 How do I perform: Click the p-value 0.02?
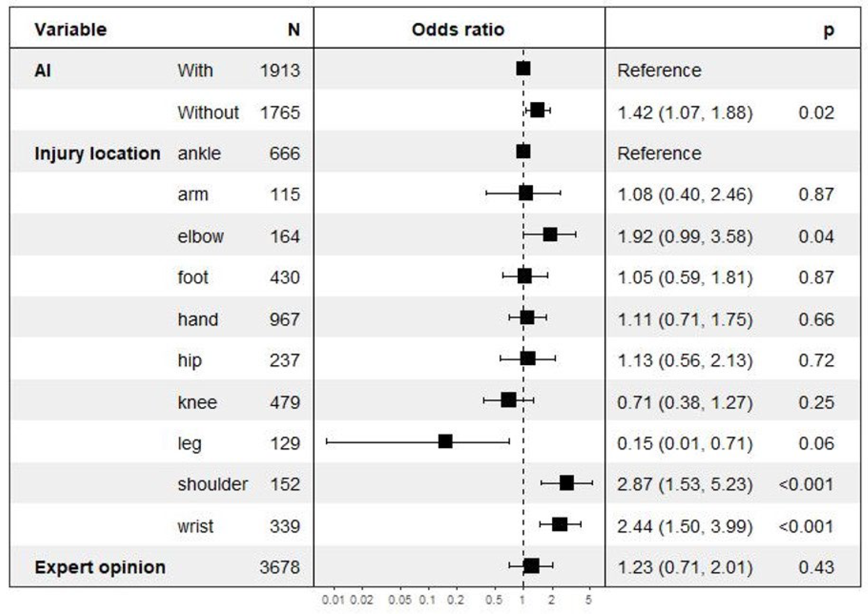tap(816, 113)
